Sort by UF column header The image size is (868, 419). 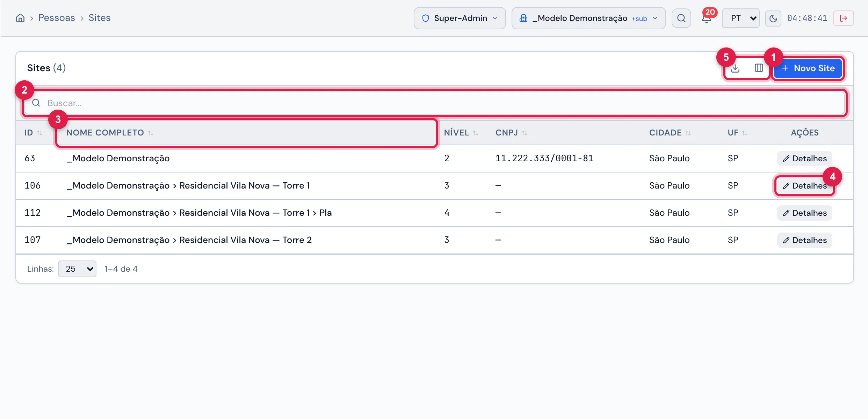737,133
